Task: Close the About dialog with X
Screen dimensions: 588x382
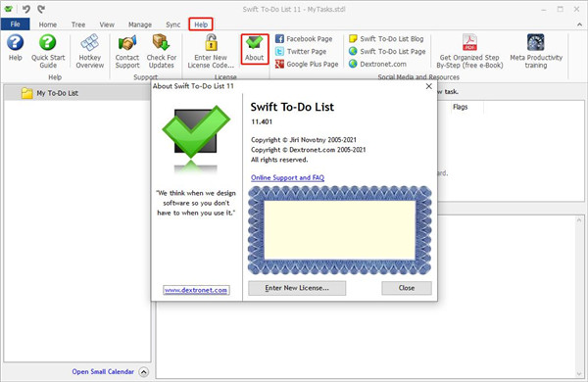Action: [429, 86]
